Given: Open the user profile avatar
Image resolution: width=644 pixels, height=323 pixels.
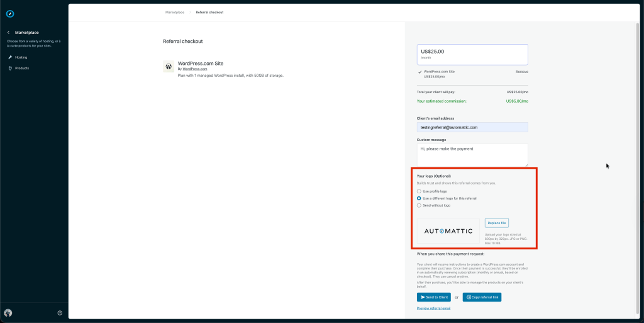Looking at the screenshot, I should click(x=8, y=313).
